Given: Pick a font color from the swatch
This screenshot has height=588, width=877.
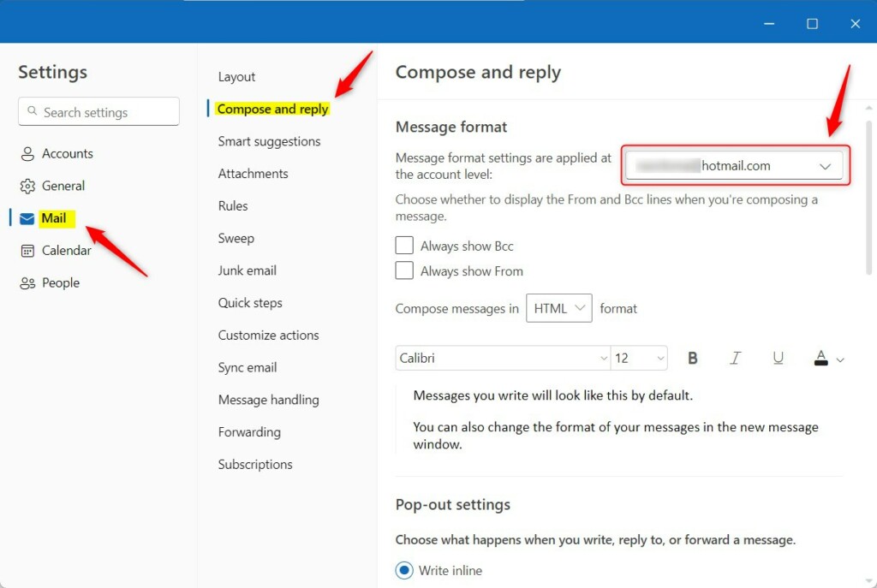Looking at the screenshot, I should [x=823, y=358].
